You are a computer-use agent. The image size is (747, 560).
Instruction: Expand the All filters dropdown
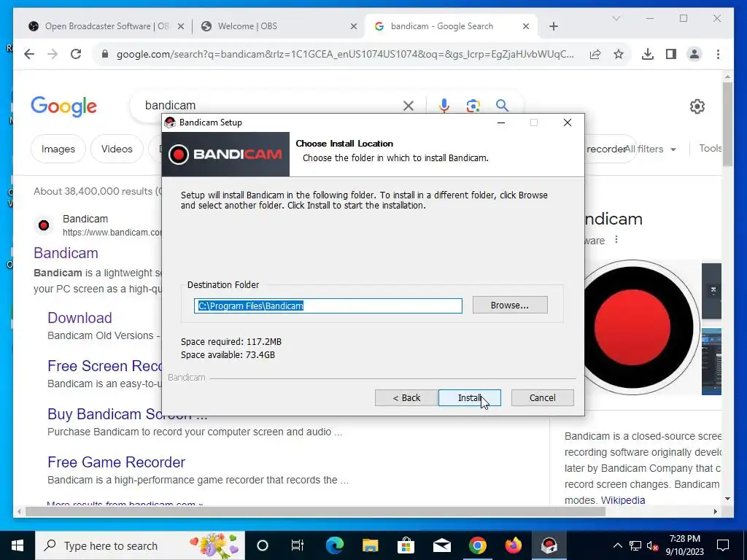coord(650,149)
